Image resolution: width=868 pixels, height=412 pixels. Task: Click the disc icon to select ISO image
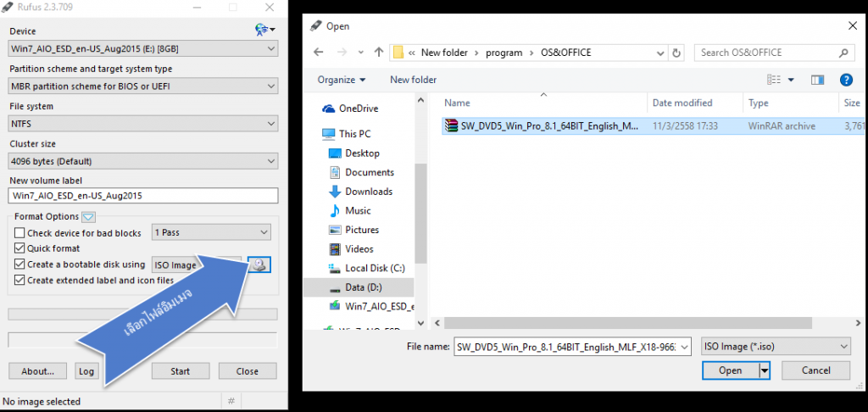[259, 265]
